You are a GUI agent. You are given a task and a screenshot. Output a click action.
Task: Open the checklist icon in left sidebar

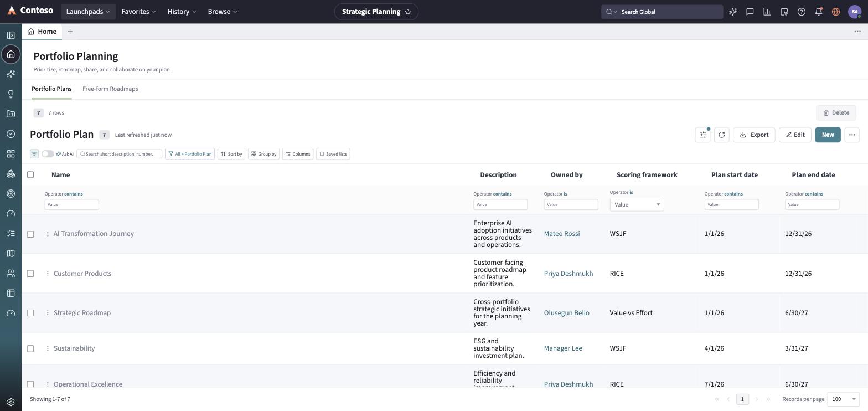tap(11, 234)
